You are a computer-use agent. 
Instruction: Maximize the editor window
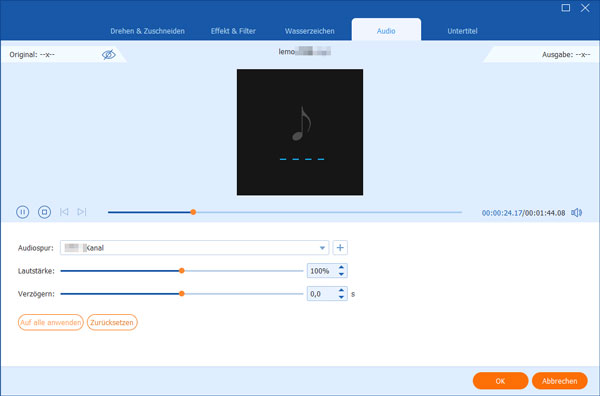[566, 8]
